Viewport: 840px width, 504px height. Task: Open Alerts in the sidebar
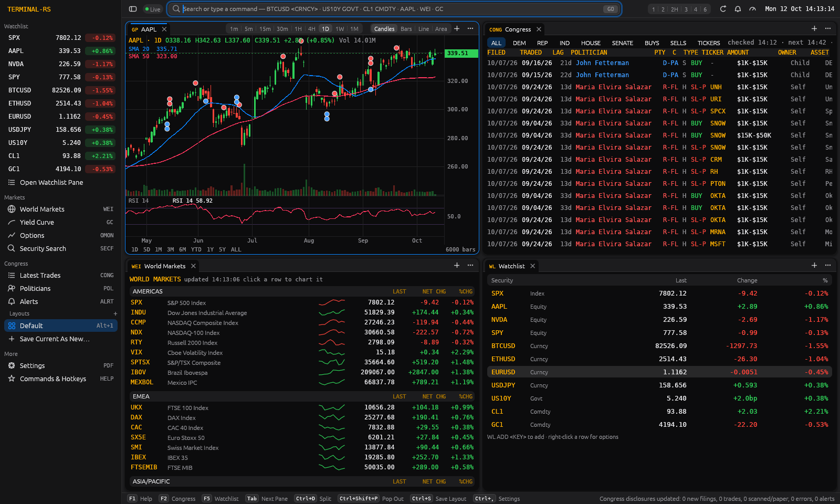pos(61,301)
